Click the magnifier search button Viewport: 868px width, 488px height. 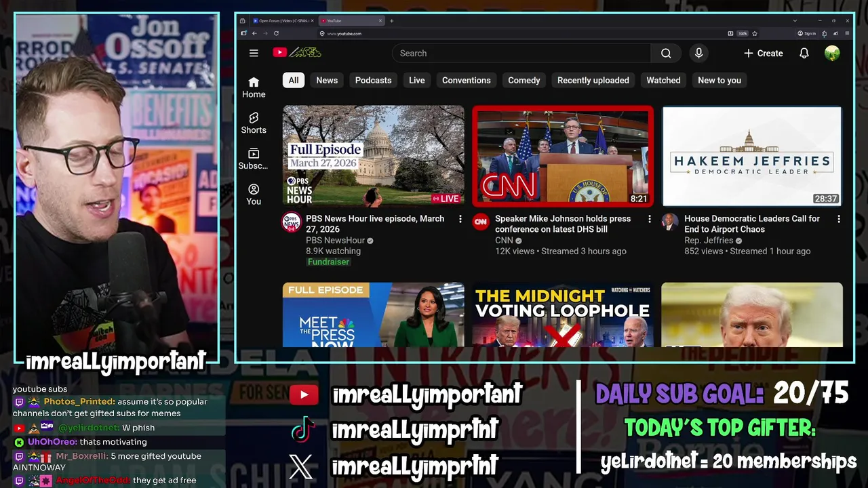tap(666, 53)
